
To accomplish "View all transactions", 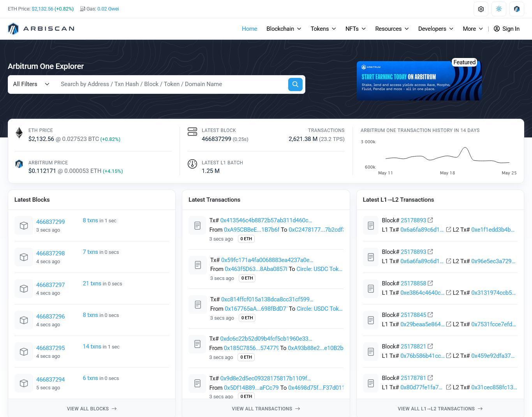I will [x=266, y=409].
